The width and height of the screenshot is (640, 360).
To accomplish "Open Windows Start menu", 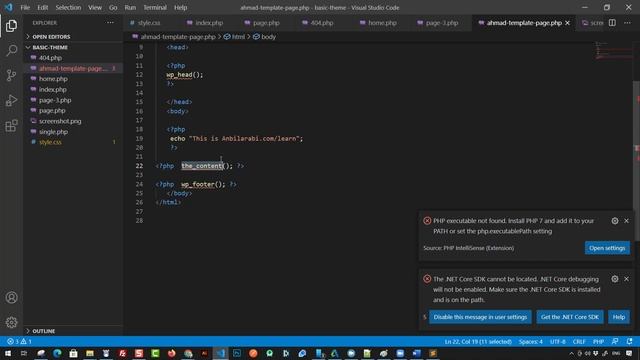I will click(x=8, y=353).
